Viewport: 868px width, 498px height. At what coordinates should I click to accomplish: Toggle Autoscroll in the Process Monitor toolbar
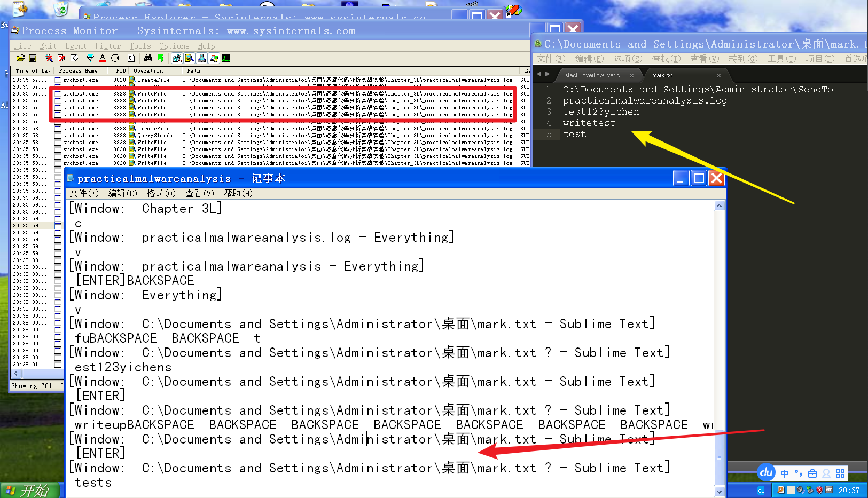click(61, 58)
